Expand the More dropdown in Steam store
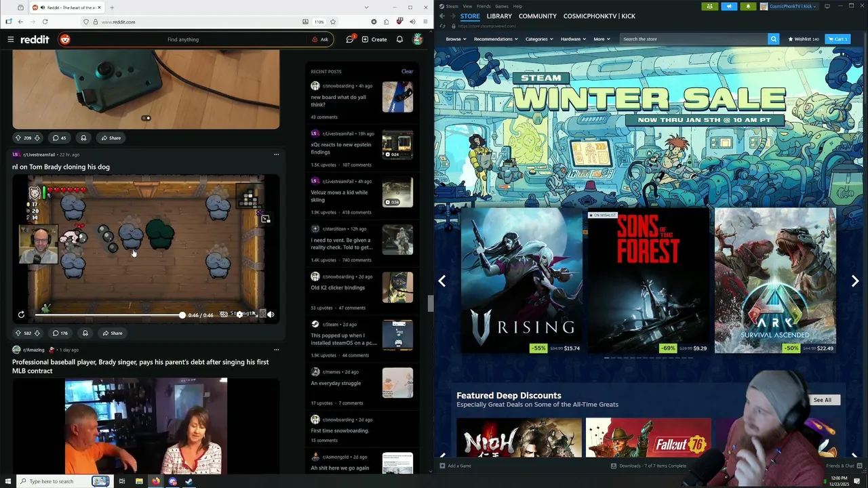 [601, 39]
